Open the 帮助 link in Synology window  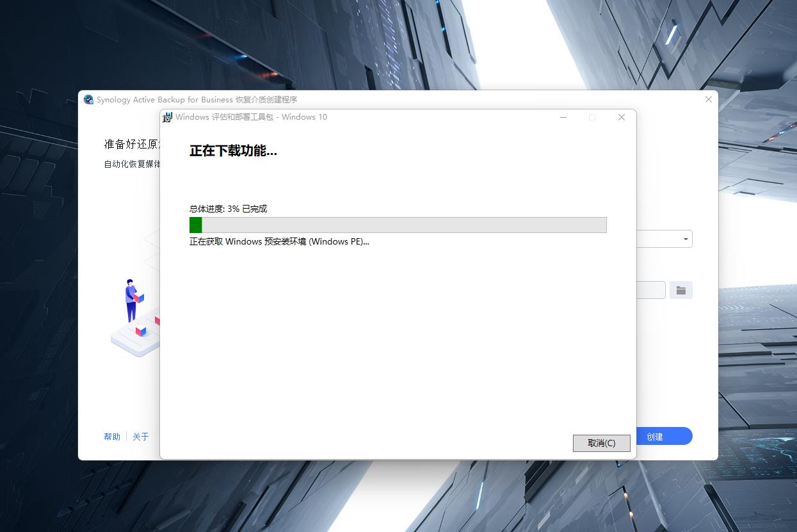[x=112, y=437]
